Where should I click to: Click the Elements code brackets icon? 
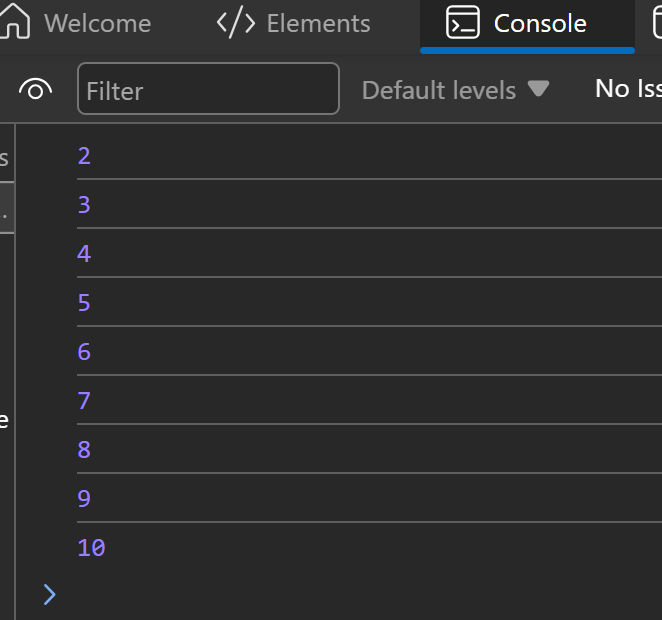(x=236, y=23)
